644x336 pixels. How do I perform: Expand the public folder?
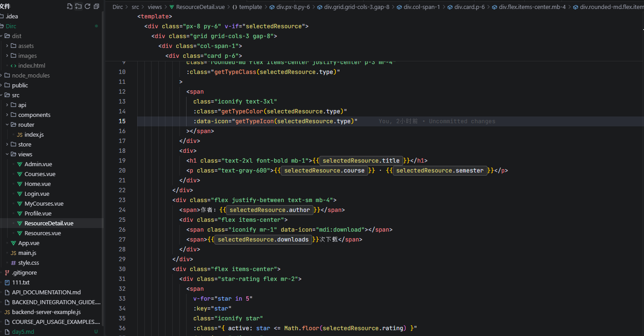pos(2,86)
